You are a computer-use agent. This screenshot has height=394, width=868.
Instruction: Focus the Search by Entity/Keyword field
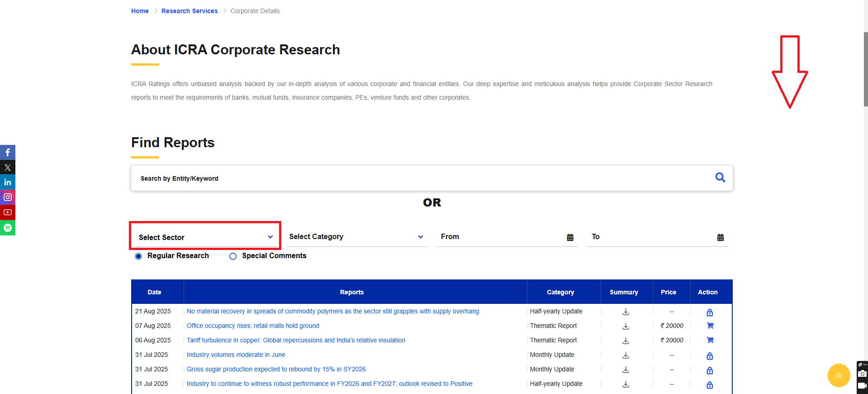pyautogui.click(x=421, y=178)
